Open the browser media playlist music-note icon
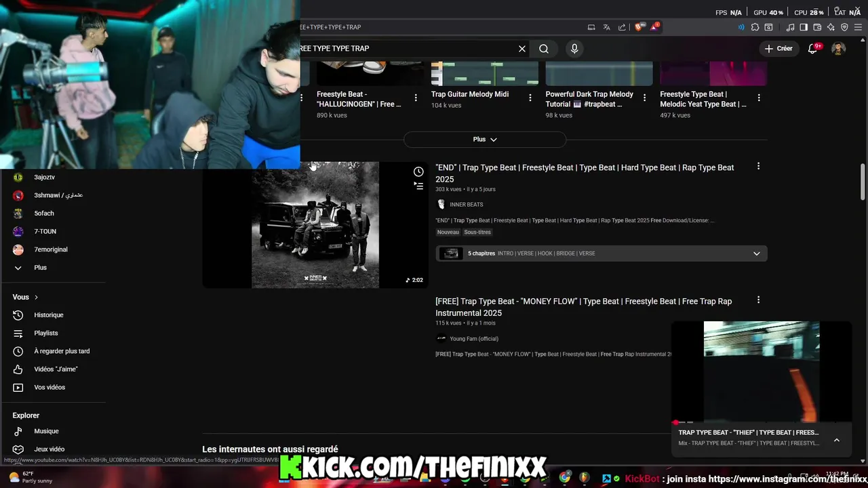This screenshot has width=868, height=488. (x=790, y=27)
